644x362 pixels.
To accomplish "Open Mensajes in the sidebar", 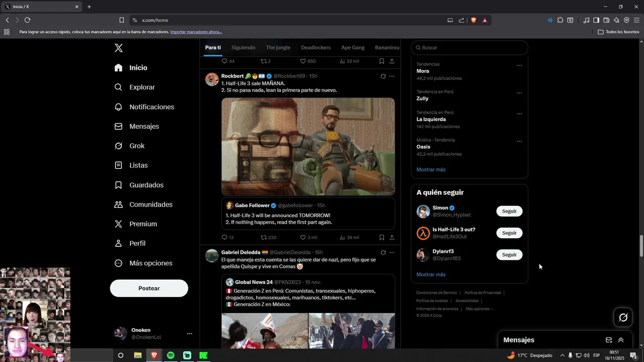I will (x=136, y=126).
